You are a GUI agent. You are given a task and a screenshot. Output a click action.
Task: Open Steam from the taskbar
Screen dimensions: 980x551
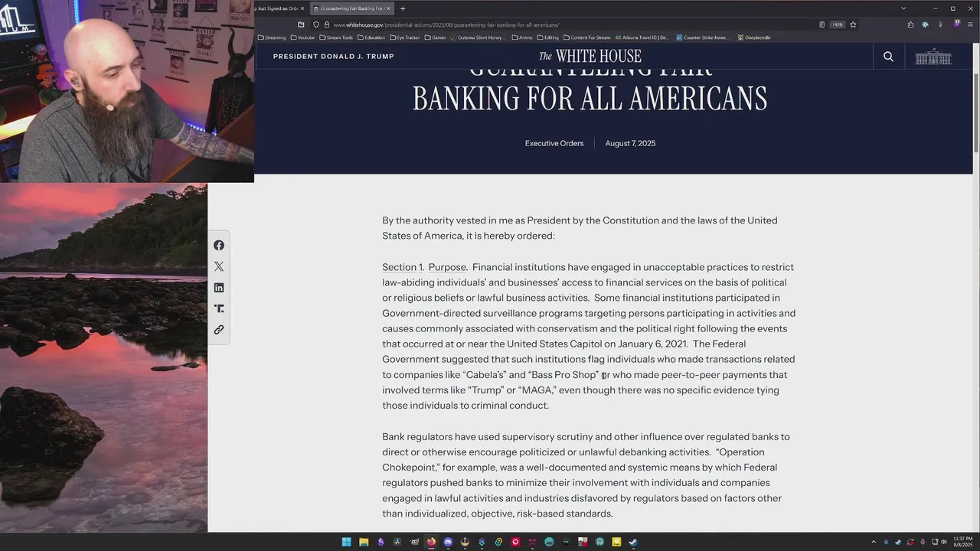click(x=633, y=542)
